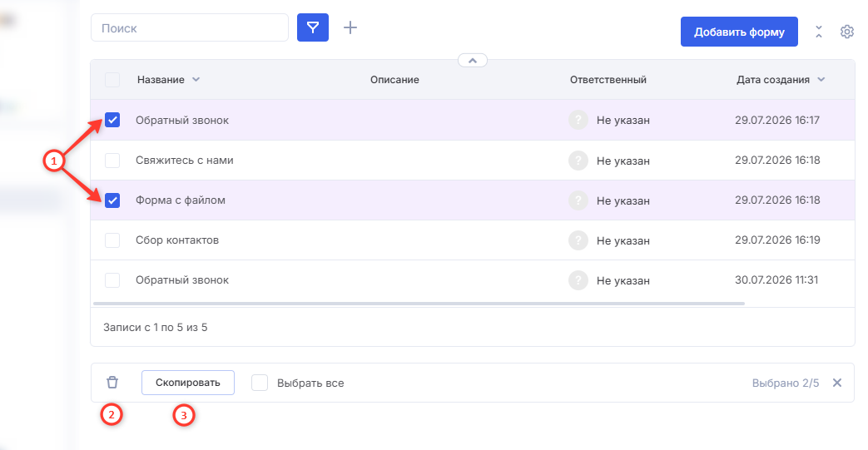This screenshot has height=450, width=868.
Task: Click date 29.07.2026 16:19
Action: click(x=777, y=240)
